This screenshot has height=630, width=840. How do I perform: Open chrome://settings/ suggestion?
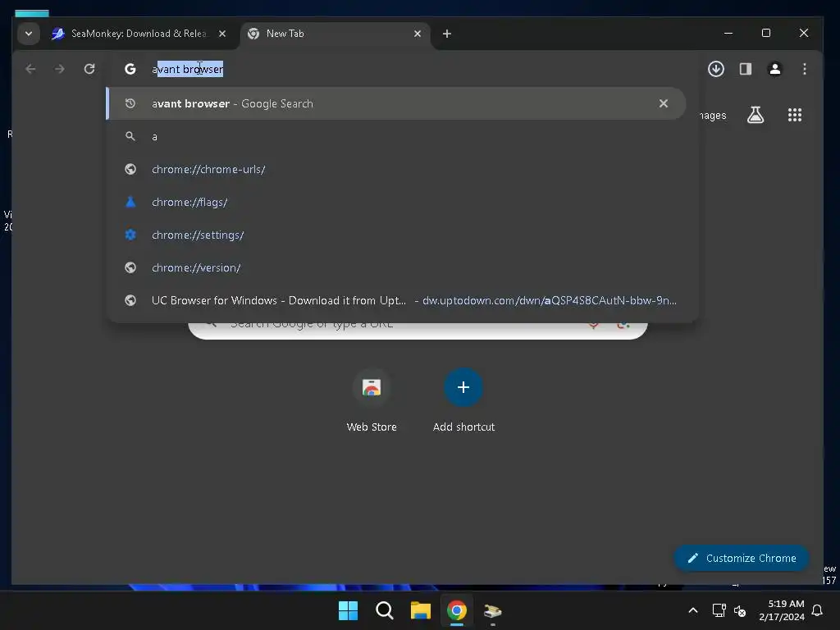(x=396, y=235)
